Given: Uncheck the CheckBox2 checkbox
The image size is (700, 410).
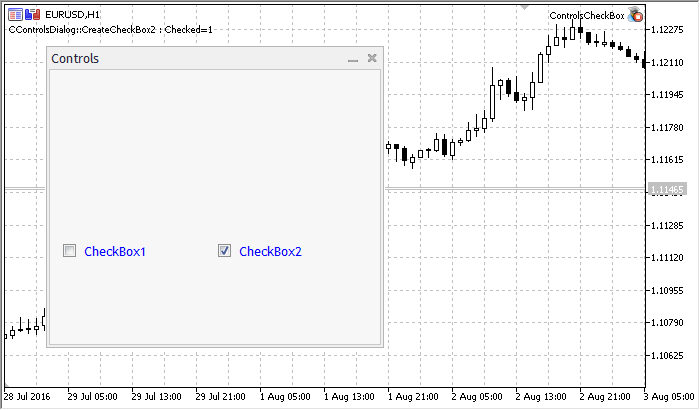Looking at the screenshot, I should coord(225,251).
